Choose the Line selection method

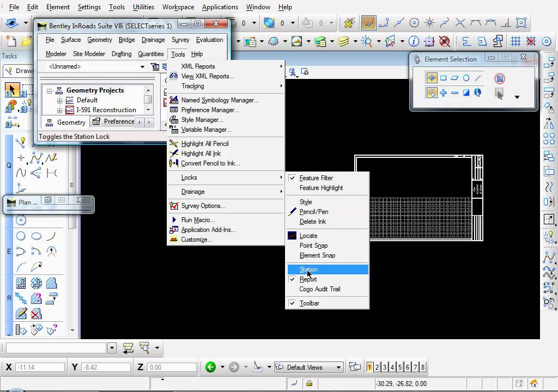477,78
